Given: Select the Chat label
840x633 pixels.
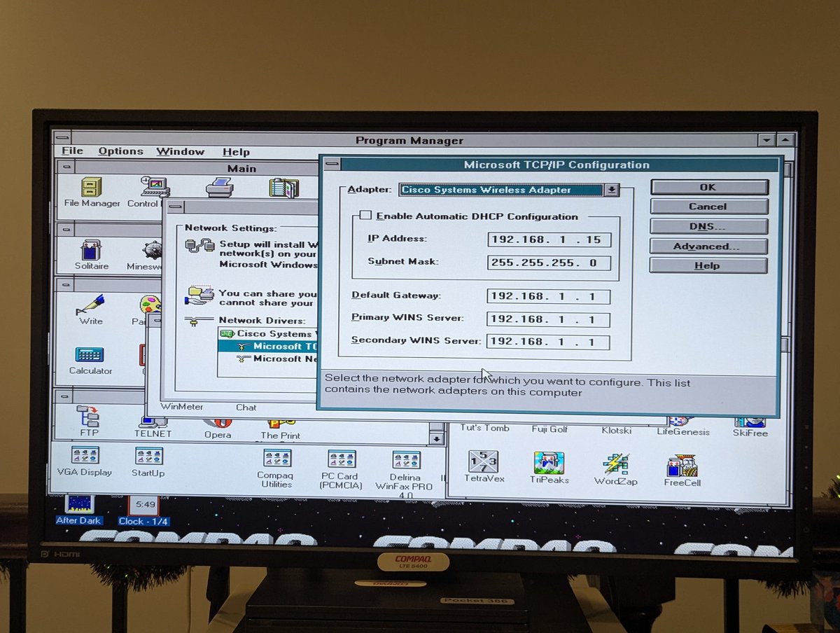Looking at the screenshot, I should coord(246,408).
